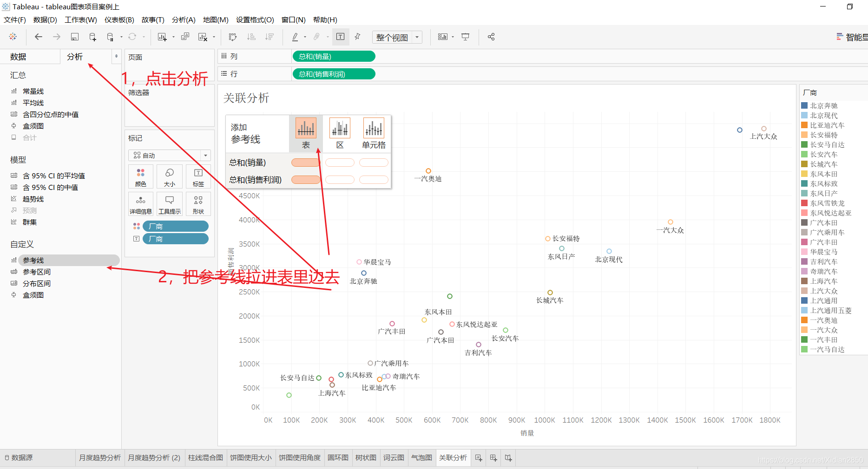The image size is (868, 469).
Task: Select 趋势线 in the 模型 section
Action: [x=33, y=199]
